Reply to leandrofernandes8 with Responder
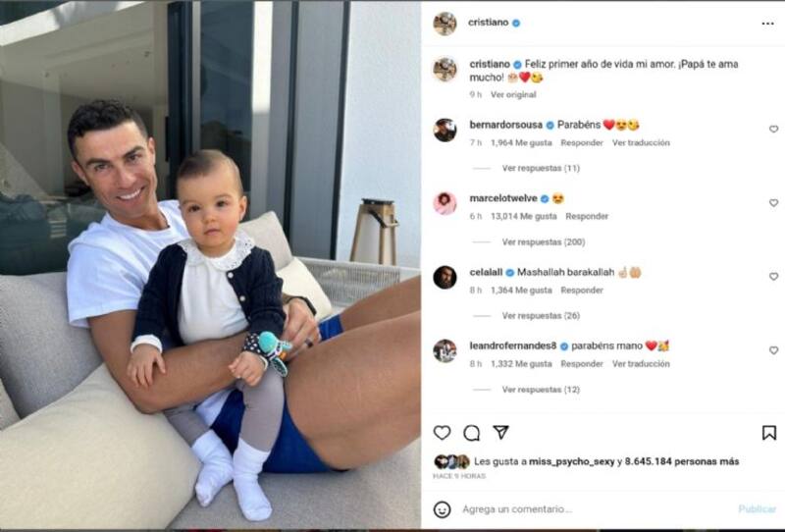785x532 pixels. pos(582,364)
